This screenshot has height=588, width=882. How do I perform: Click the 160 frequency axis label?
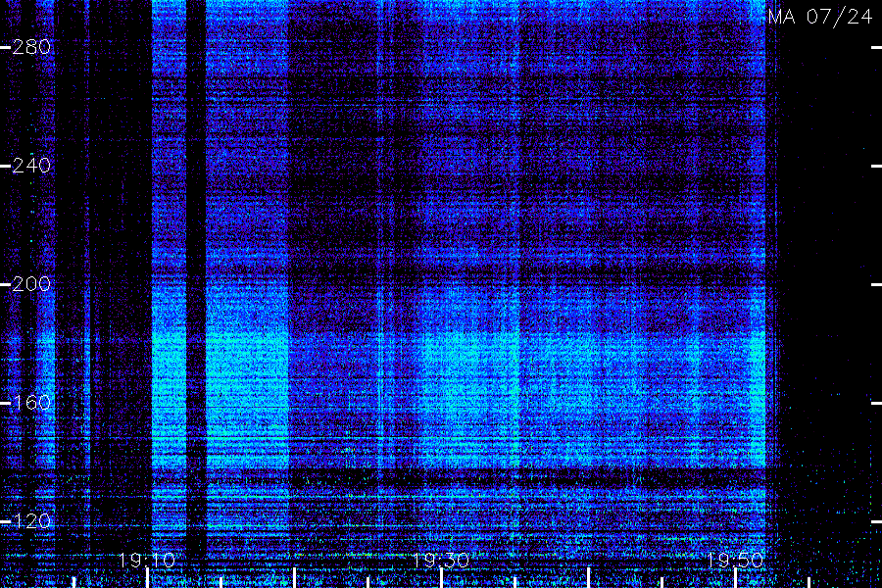click(x=31, y=403)
